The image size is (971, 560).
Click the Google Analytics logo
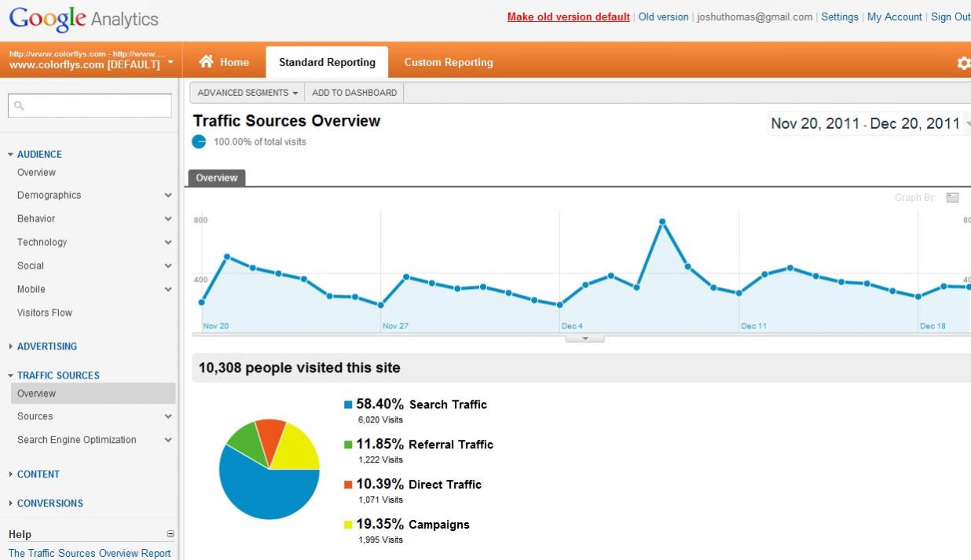pos(83,19)
